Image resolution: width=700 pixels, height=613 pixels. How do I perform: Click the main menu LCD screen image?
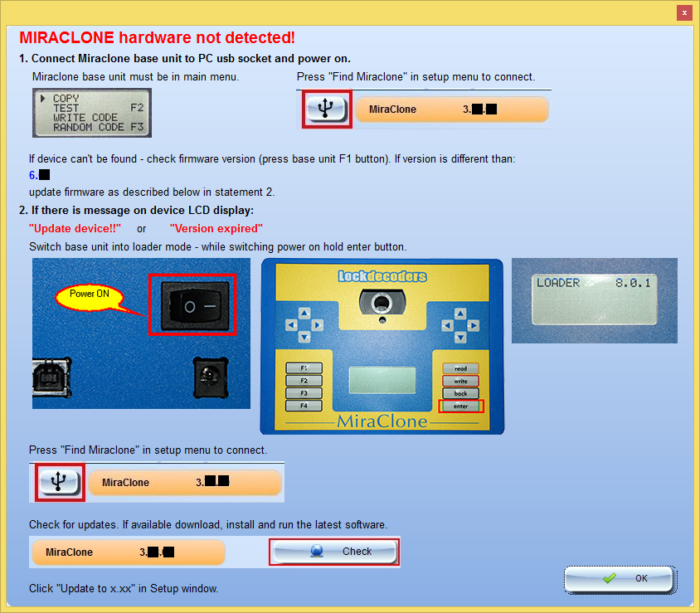pos(92,113)
